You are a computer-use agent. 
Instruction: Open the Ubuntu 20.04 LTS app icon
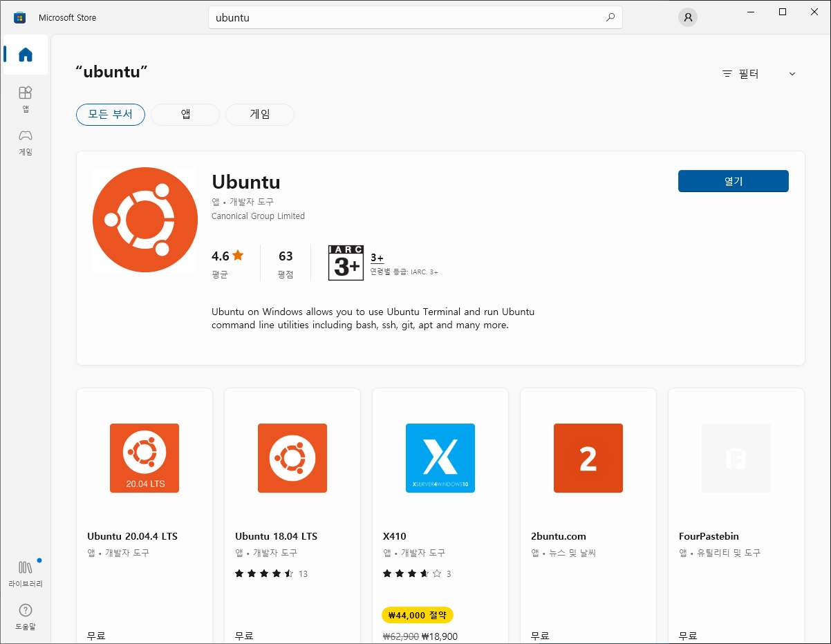(x=144, y=458)
